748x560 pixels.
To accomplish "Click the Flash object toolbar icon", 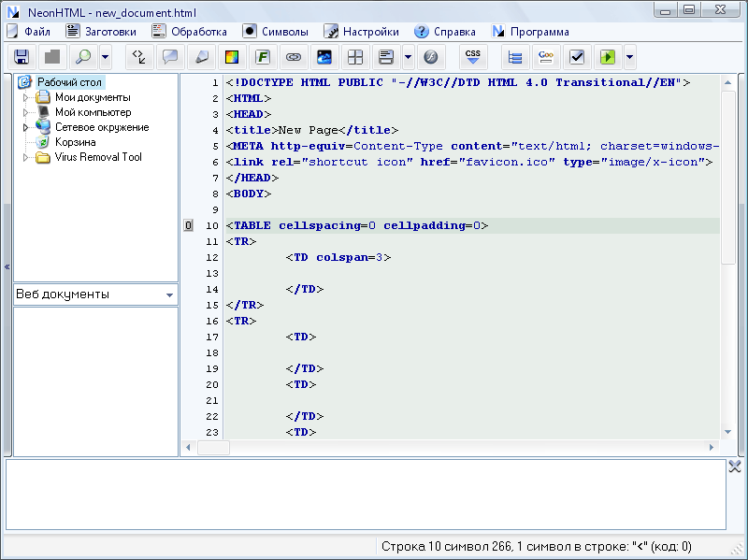I will click(x=431, y=57).
